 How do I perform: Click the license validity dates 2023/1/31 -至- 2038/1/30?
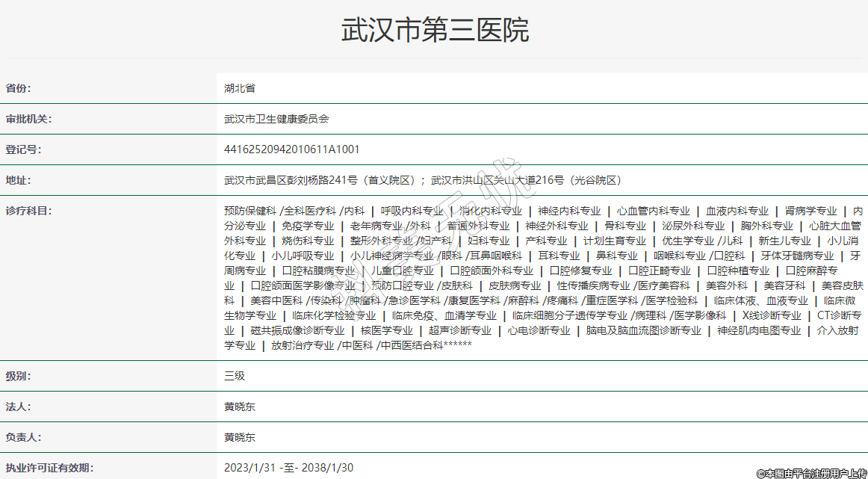(288, 468)
